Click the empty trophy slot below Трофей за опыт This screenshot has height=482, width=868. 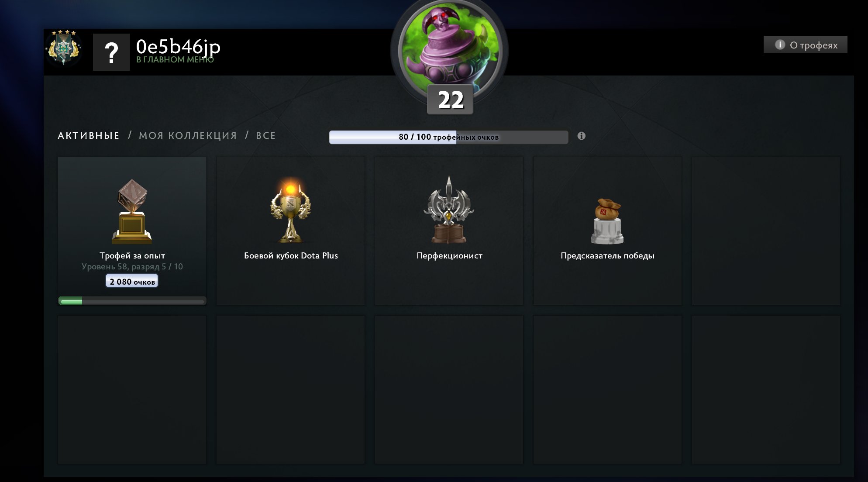[x=132, y=389]
